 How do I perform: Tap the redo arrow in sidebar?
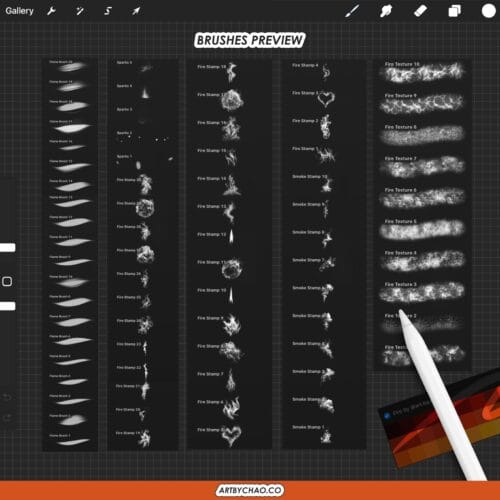[7, 417]
